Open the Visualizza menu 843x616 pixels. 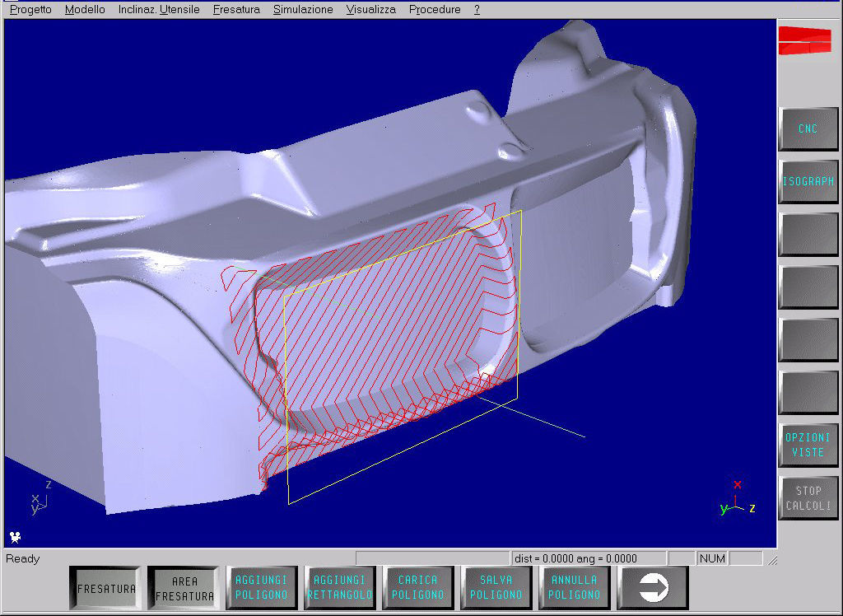[370, 9]
